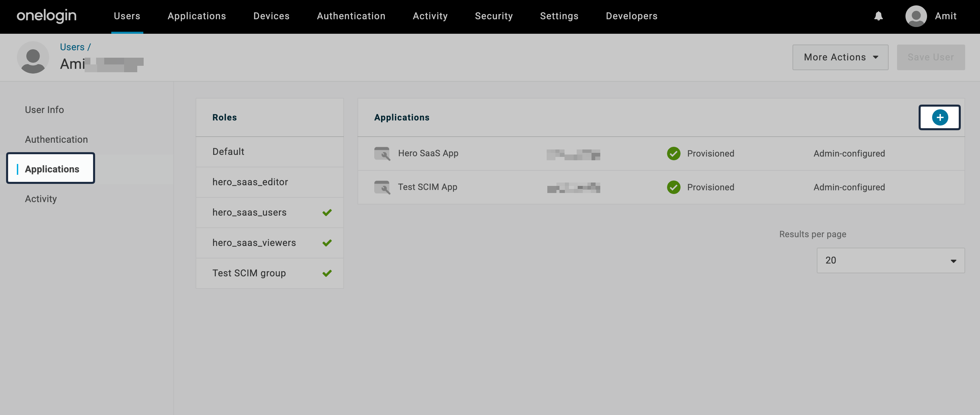
Task: Expand the More Actions chevron arrow
Action: pyautogui.click(x=876, y=57)
